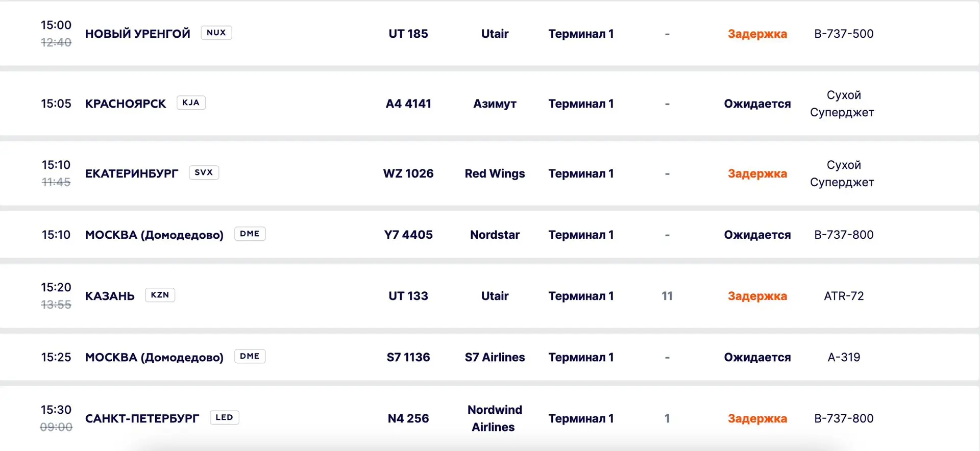The width and height of the screenshot is (980, 451).
Task: Click the Екатеринбург destination name
Action: click(132, 173)
